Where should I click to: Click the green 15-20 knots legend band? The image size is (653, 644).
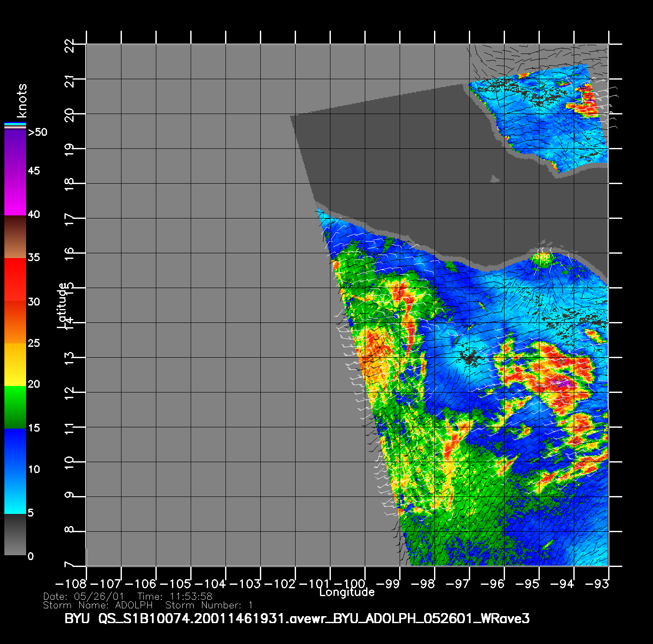click(x=15, y=407)
